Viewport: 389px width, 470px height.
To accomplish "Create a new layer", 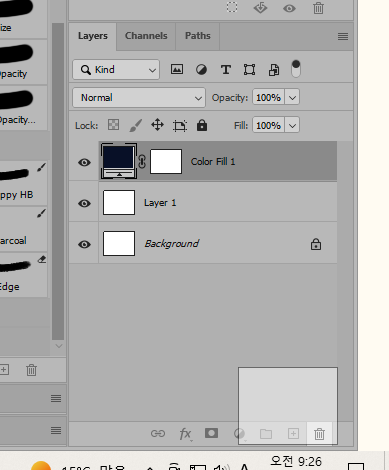I will pyautogui.click(x=293, y=434).
